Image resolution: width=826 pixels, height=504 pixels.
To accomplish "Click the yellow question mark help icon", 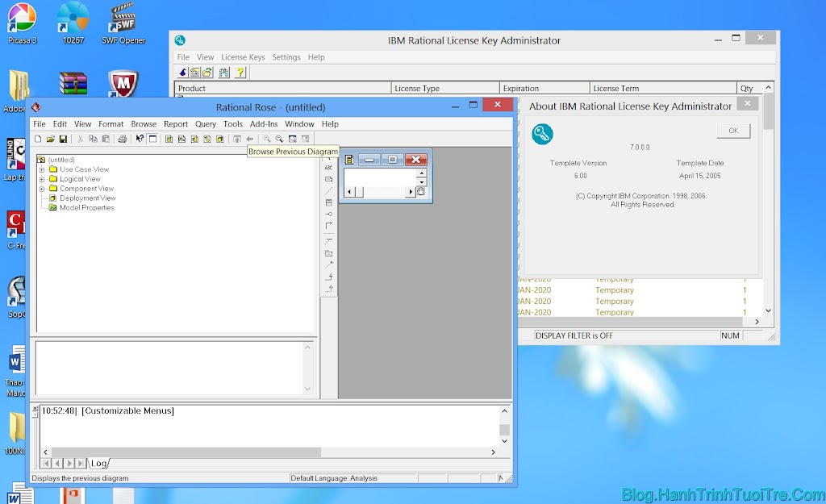I will click(240, 72).
